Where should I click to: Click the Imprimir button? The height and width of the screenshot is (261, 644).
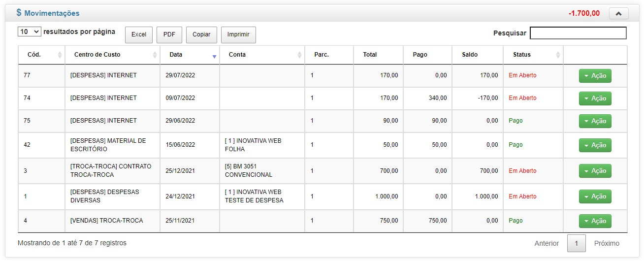pos(238,34)
